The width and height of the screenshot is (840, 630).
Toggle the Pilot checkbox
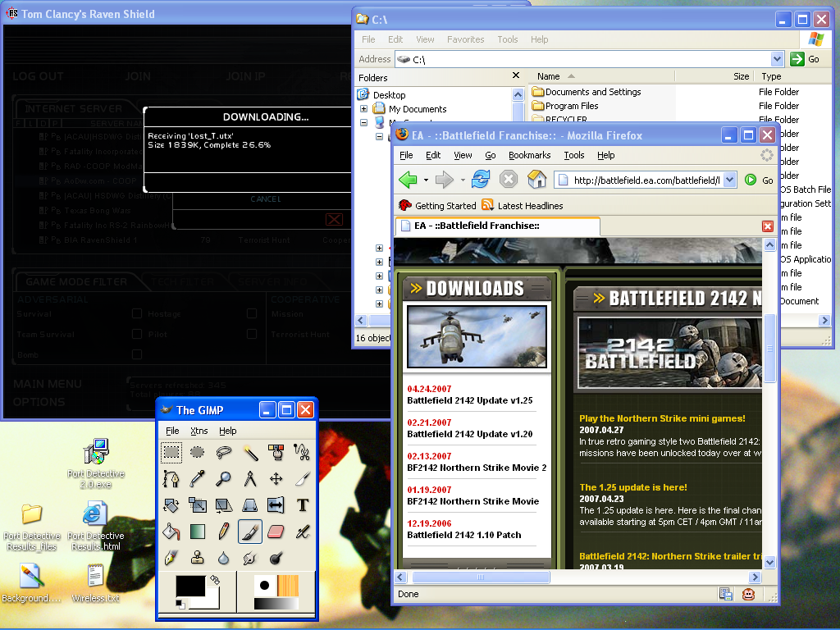coord(251,334)
